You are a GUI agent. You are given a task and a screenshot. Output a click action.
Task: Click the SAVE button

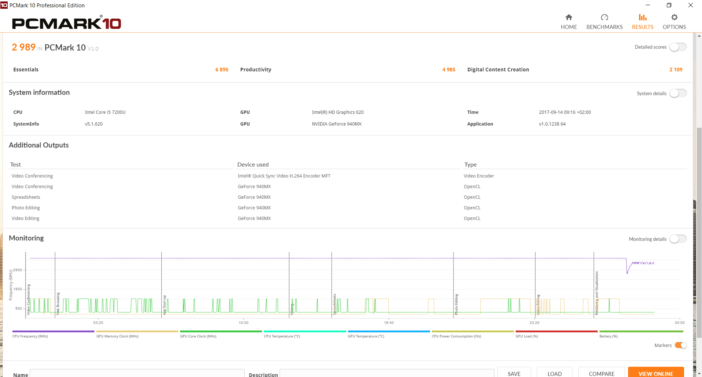pos(514,373)
